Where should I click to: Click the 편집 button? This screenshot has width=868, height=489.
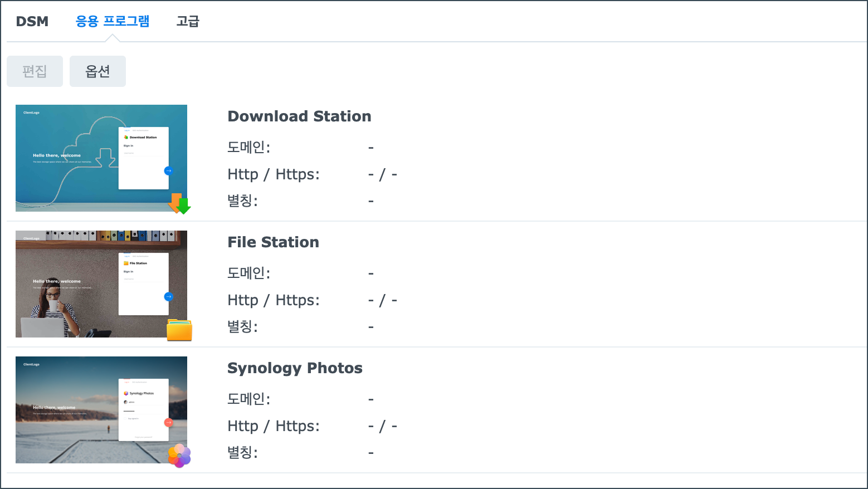pyautogui.click(x=35, y=71)
